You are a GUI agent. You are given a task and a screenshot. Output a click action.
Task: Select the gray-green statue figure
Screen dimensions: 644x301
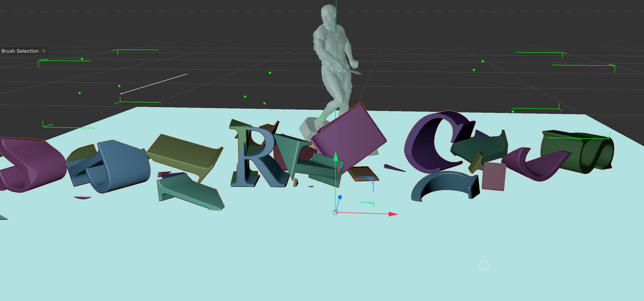pos(335,58)
